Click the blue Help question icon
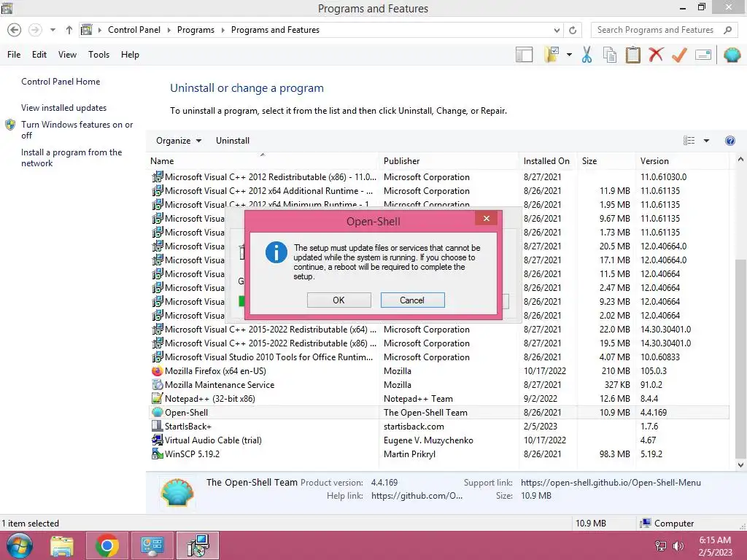The image size is (747, 560). pos(729,141)
